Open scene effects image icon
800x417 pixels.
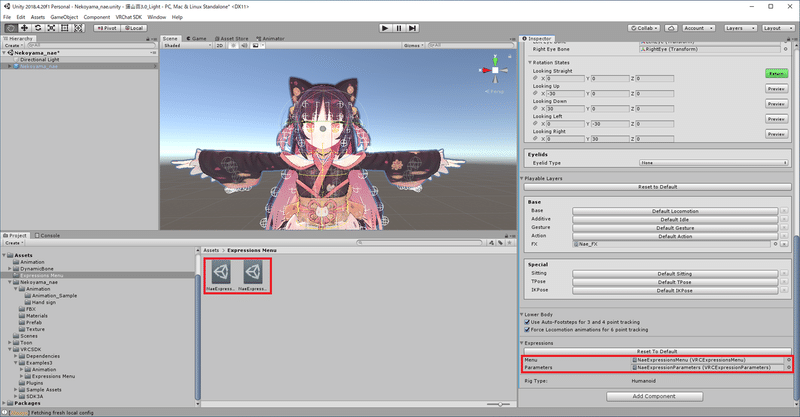tap(256, 45)
